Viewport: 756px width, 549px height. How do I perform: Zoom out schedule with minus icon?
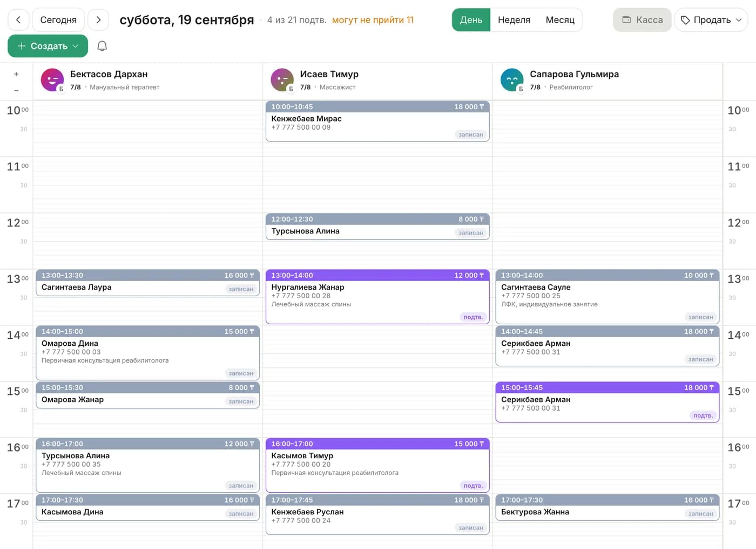tap(16, 90)
